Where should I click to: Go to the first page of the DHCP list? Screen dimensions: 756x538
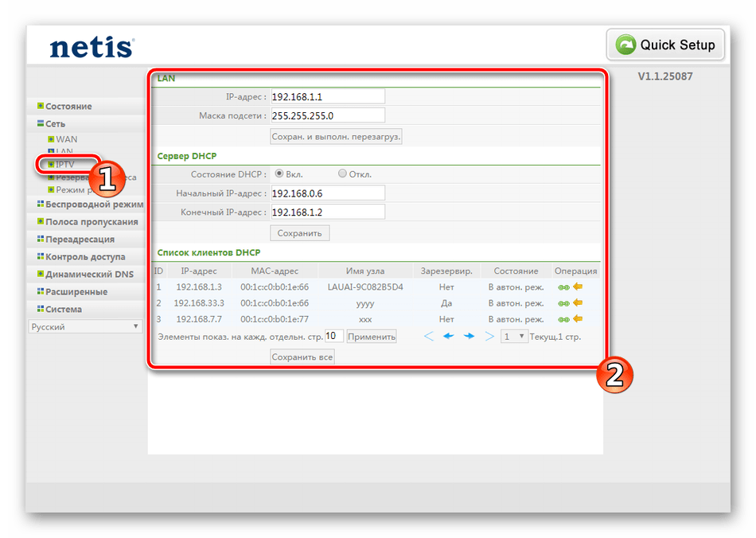429,337
